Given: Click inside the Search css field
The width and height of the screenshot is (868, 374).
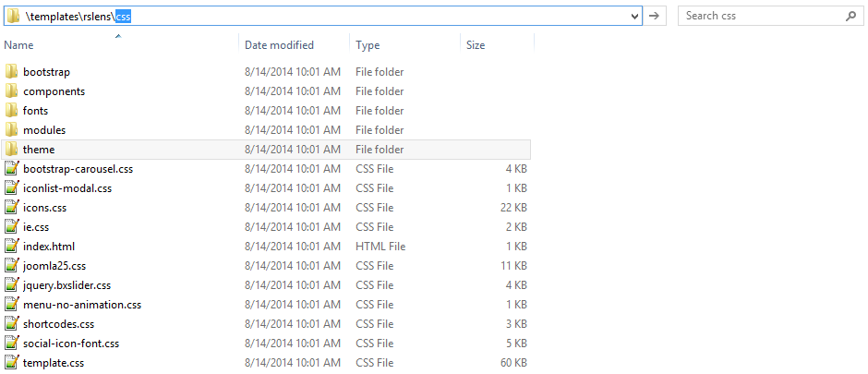Looking at the screenshot, I should (x=764, y=16).
